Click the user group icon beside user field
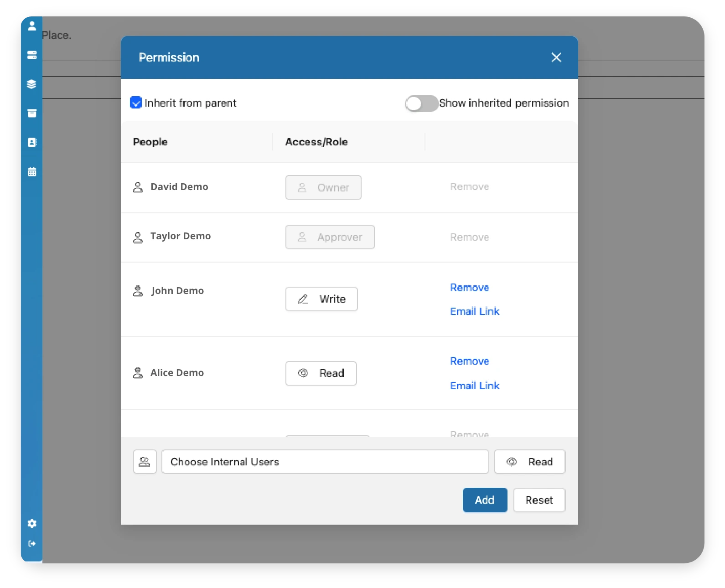Image resolution: width=725 pixels, height=588 pixels. click(145, 462)
